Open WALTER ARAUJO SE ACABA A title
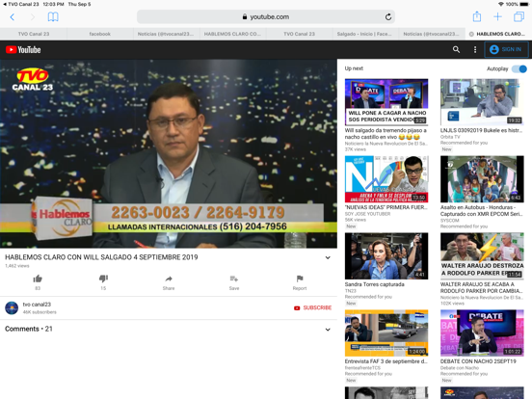This screenshot has width=532, height=399. coord(482,288)
